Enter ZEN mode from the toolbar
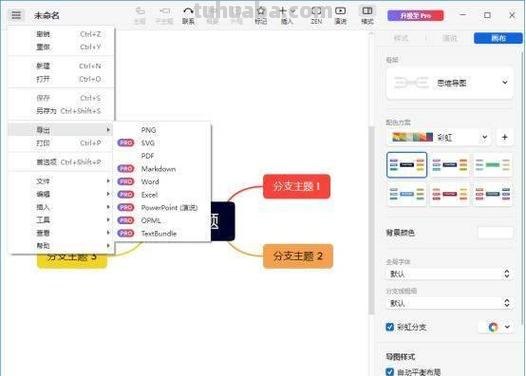Viewport: 526px width, 376px height. point(316,15)
